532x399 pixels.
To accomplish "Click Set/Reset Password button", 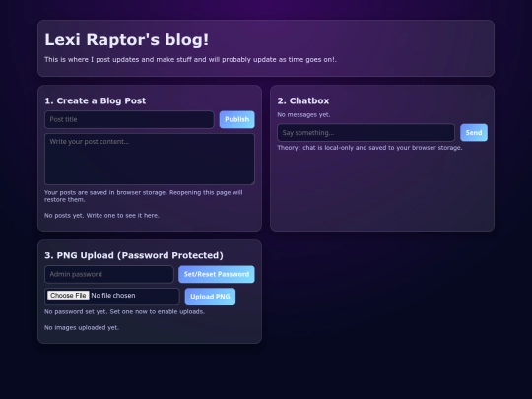I will 217,274.
